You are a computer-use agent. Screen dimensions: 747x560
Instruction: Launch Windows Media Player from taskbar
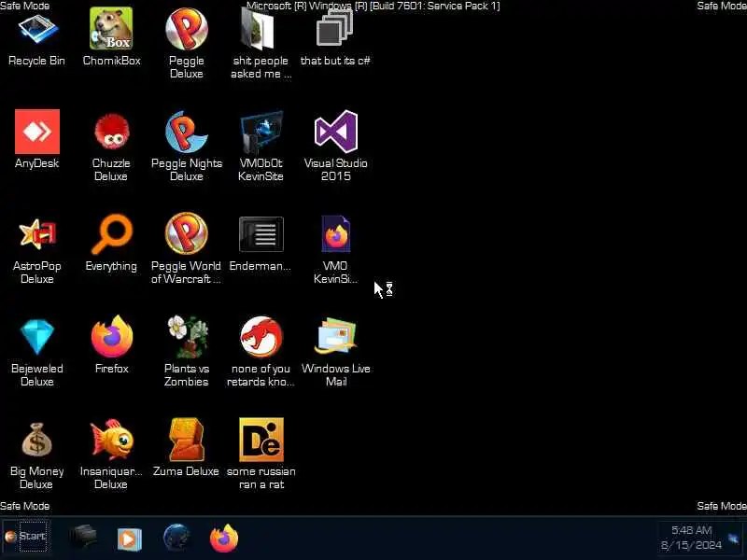click(130, 539)
